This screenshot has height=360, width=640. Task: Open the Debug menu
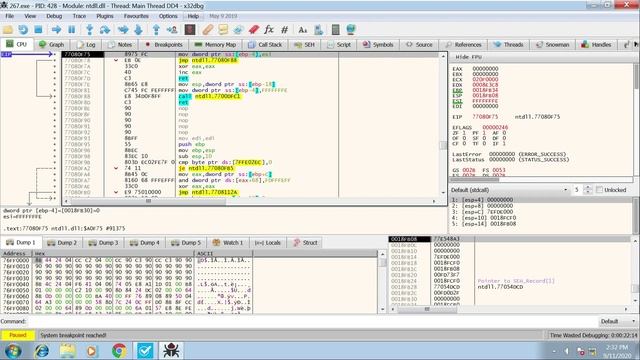(x=54, y=16)
